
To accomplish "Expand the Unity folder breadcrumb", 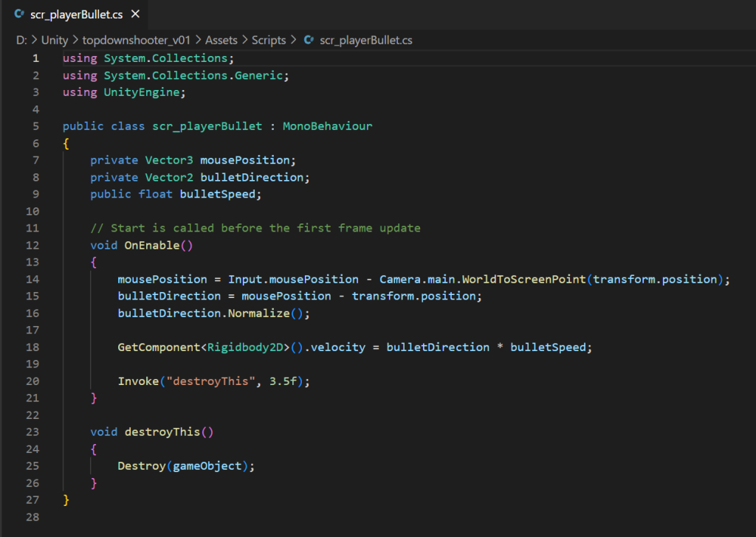I will point(54,40).
